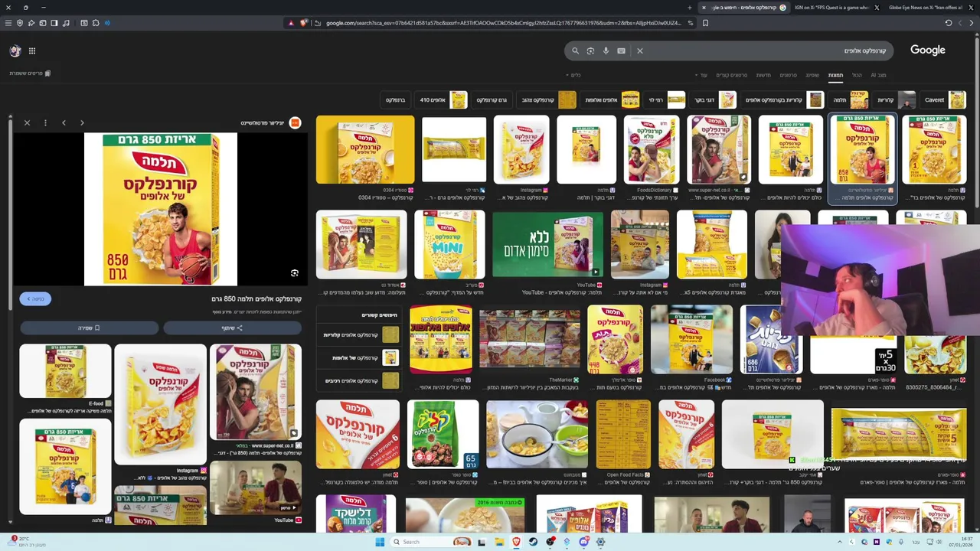Open the Open Food Facts nutrition label thumbnail
980x551 pixels.
[623, 434]
